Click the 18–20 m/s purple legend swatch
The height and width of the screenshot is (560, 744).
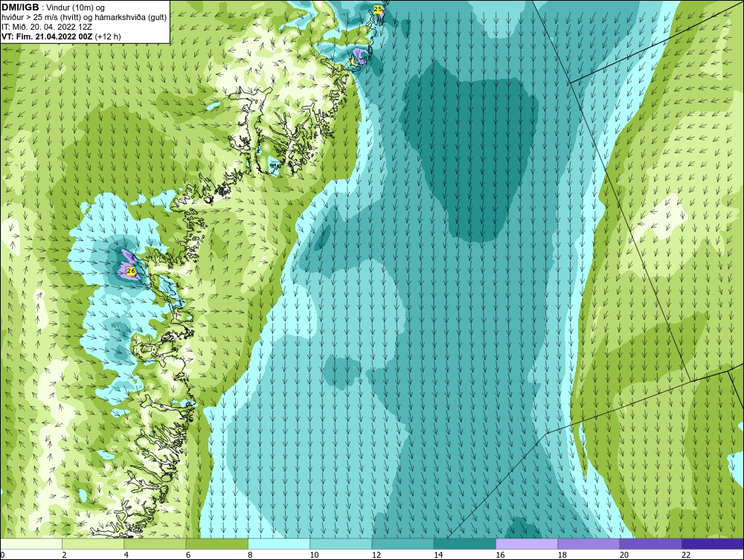(x=589, y=544)
